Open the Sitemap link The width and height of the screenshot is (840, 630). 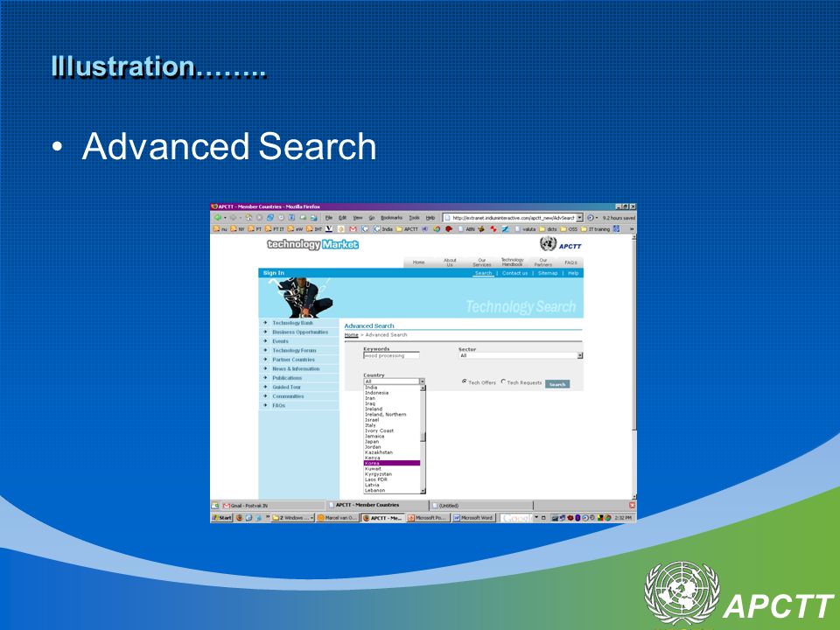coord(548,273)
